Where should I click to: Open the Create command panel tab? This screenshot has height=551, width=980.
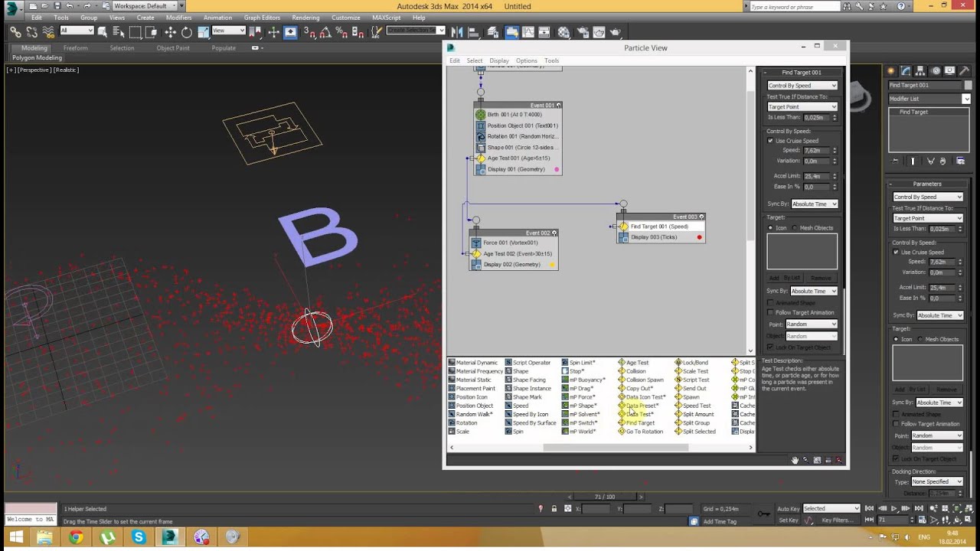(892, 71)
